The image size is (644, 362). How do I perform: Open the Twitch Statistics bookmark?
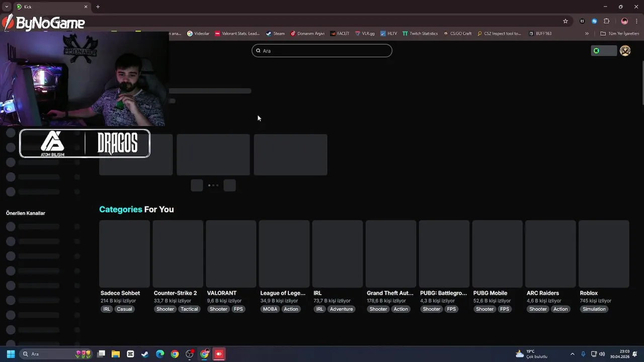click(x=420, y=34)
